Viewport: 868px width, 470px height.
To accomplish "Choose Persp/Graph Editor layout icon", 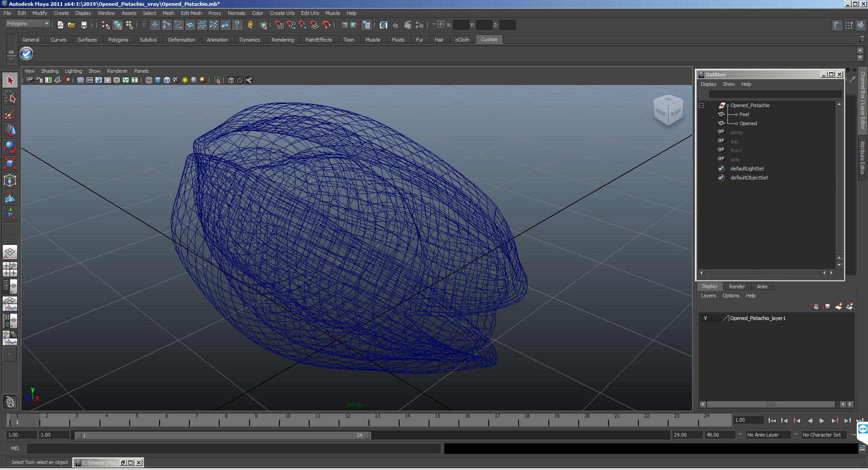I will tap(10, 303).
